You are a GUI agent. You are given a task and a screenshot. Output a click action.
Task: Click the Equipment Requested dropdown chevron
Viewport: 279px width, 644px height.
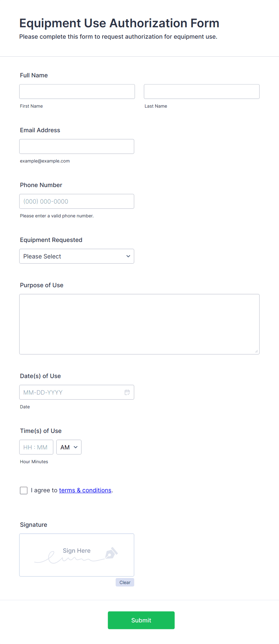point(128,256)
